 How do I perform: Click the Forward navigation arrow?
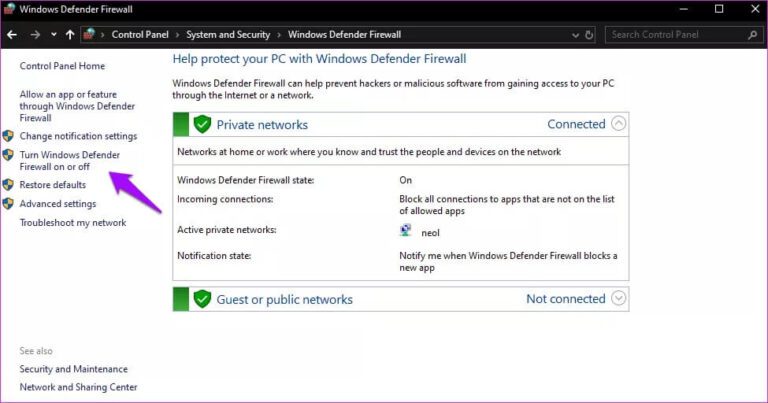pos(34,34)
